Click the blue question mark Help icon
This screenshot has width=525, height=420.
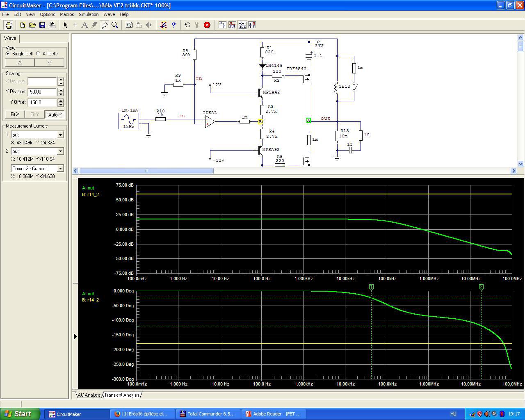[x=173, y=25]
